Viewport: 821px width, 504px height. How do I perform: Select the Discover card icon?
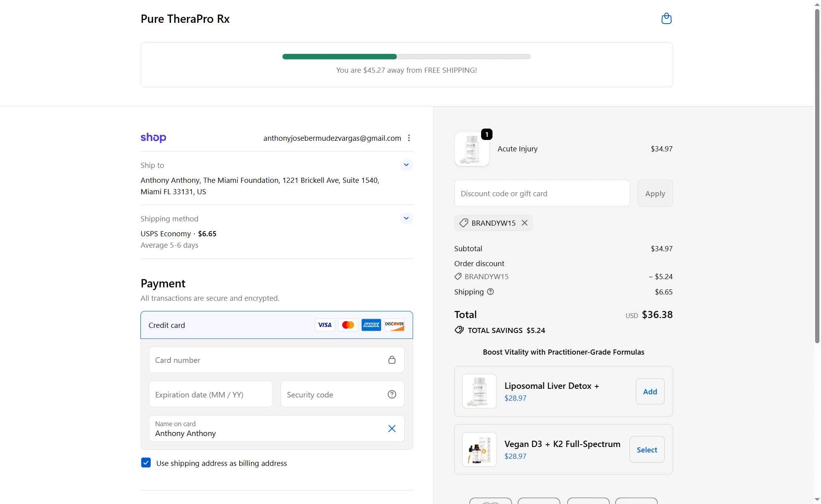coord(394,325)
